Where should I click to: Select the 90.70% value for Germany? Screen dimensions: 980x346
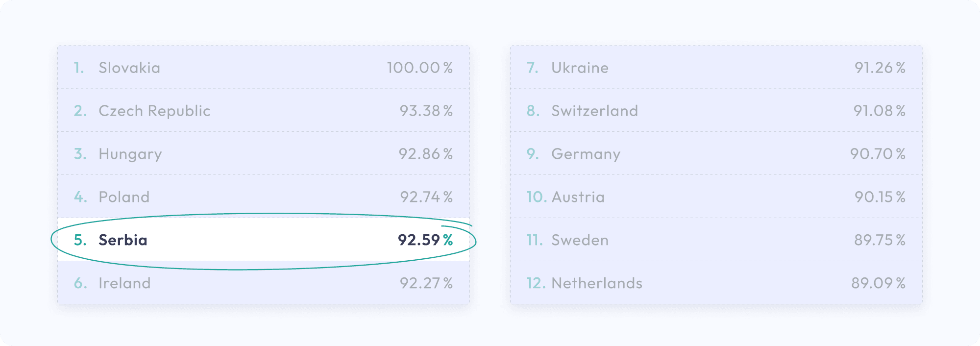(878, 154)
